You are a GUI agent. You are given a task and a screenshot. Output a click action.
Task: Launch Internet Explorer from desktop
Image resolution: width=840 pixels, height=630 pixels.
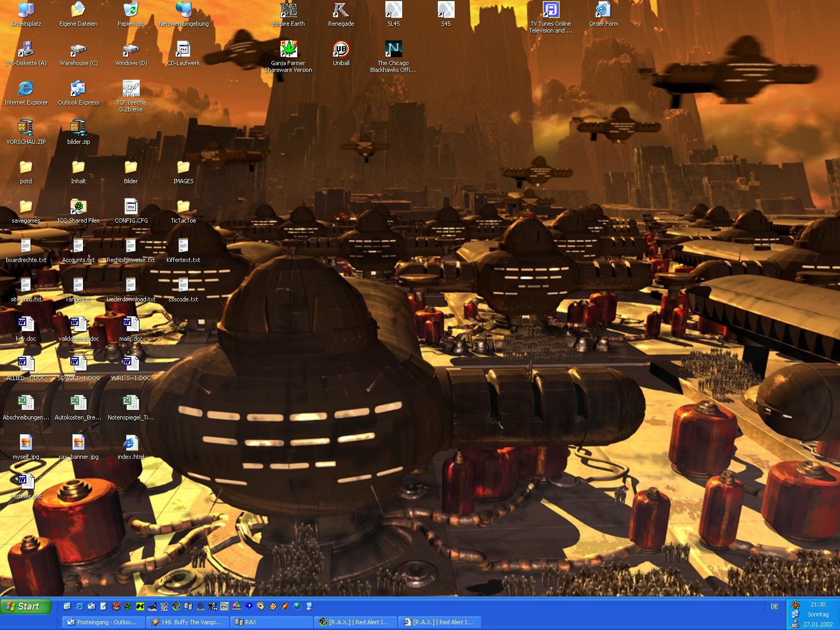26,93
